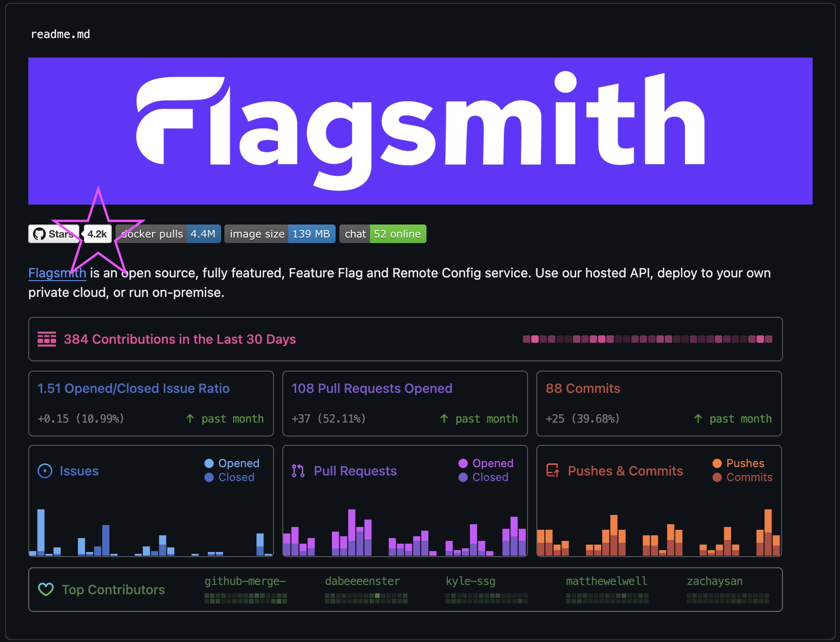Click the Issues circle icon
Viewport: 840px width, 642px height.
click(45, 471)
